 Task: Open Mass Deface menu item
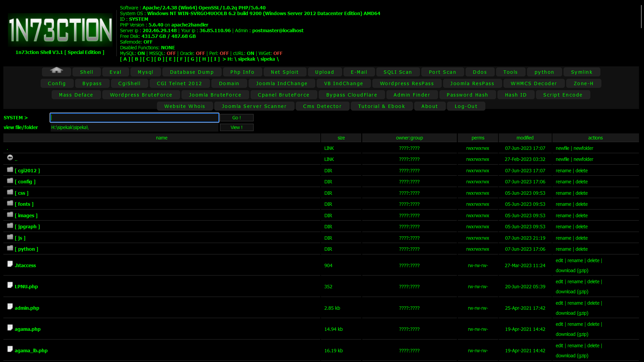[76, 95]
